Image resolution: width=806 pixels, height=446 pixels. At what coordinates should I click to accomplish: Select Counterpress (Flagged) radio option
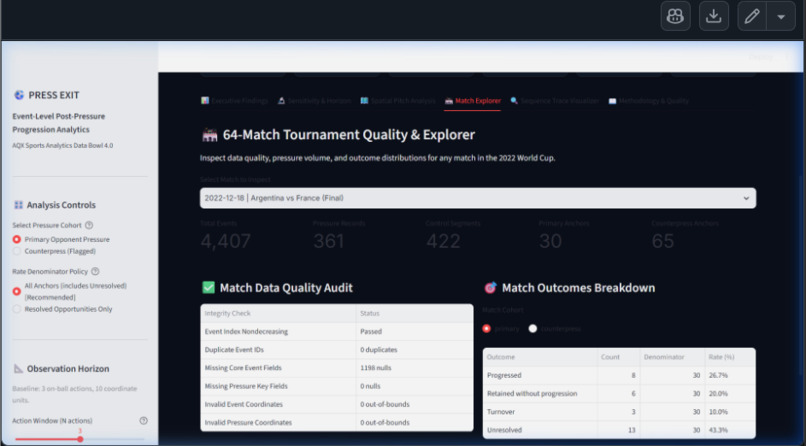17,251
